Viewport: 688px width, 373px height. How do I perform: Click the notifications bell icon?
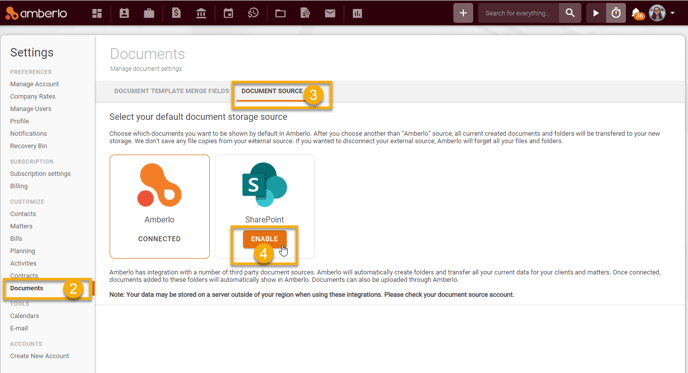point(637,14)
